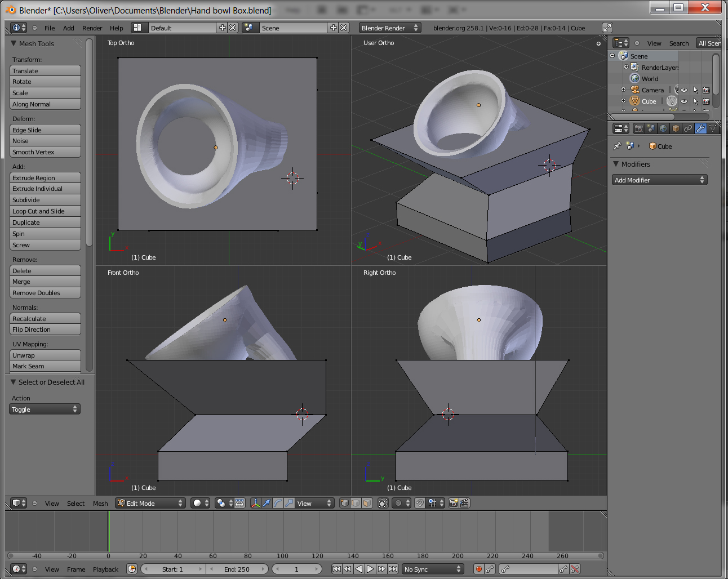Open the Help menu
The image size is (728, 579).
click(116, 28)
